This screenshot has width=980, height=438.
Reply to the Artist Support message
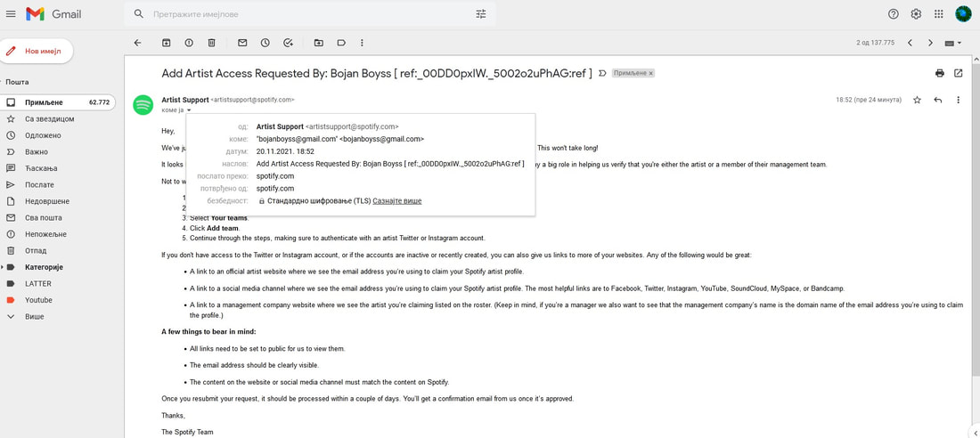[937, 100]
